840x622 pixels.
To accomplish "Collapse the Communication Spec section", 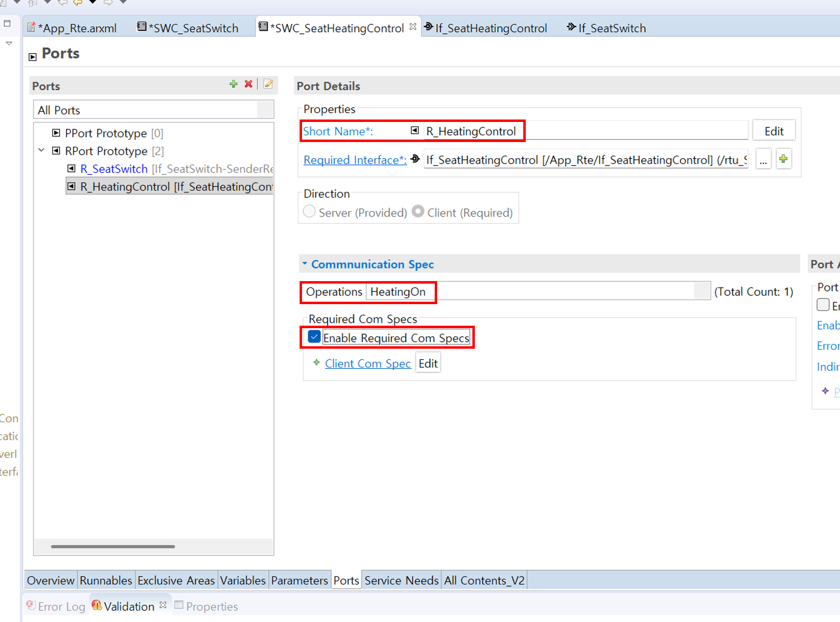I will point(304,264).
